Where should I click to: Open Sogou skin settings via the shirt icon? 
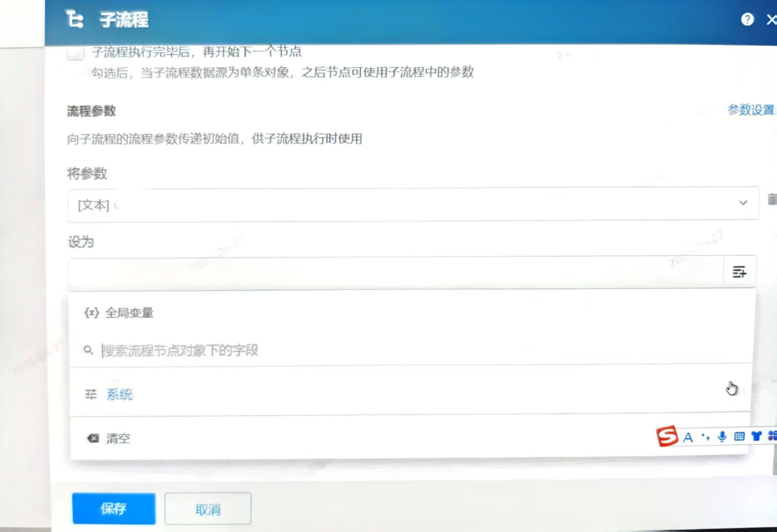point(757,436)
